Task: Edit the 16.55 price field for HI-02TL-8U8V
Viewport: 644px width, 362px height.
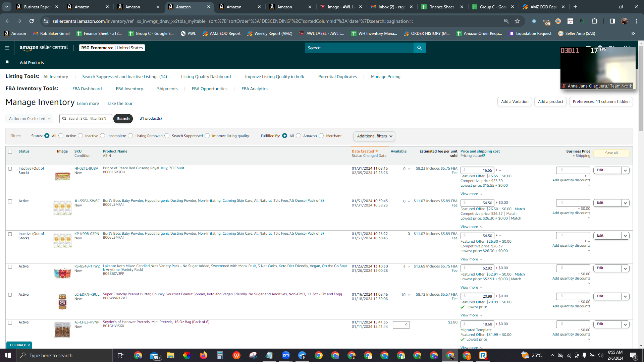Action: point(477,170)
